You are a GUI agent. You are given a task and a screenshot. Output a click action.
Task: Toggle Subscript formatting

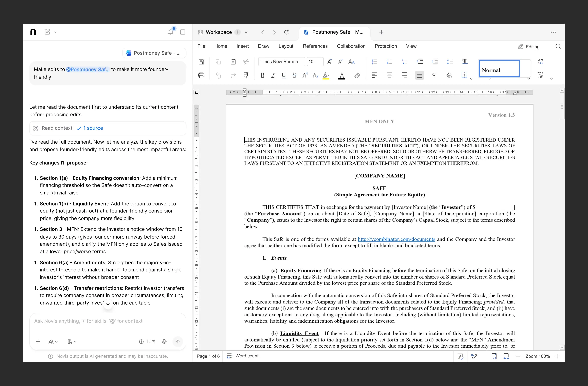click(x=315, y=75)
